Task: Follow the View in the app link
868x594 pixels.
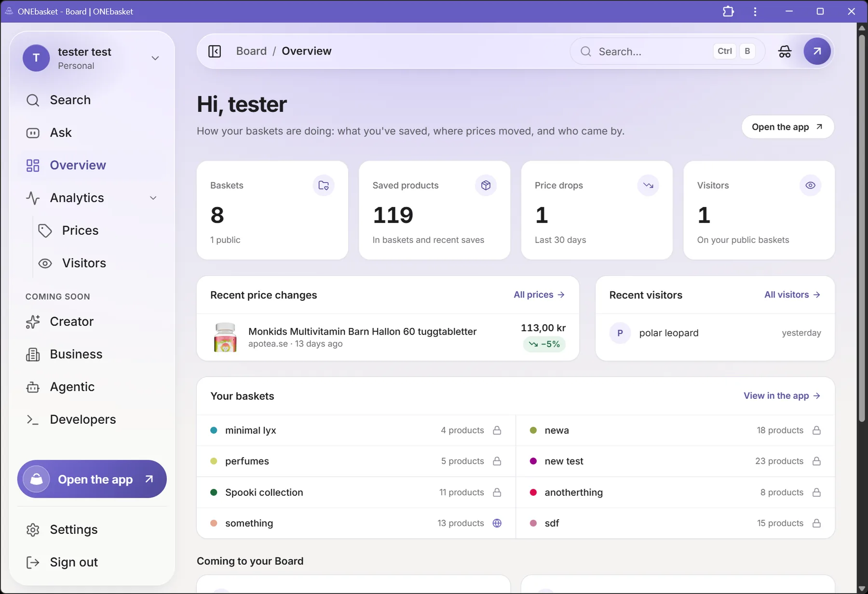Action: 782,396
